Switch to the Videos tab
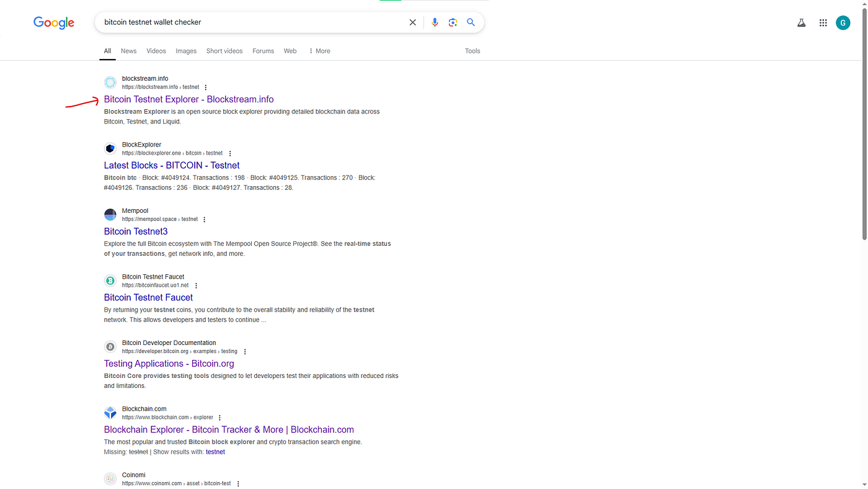Screen dimensions: 868x489 (156, 51)
